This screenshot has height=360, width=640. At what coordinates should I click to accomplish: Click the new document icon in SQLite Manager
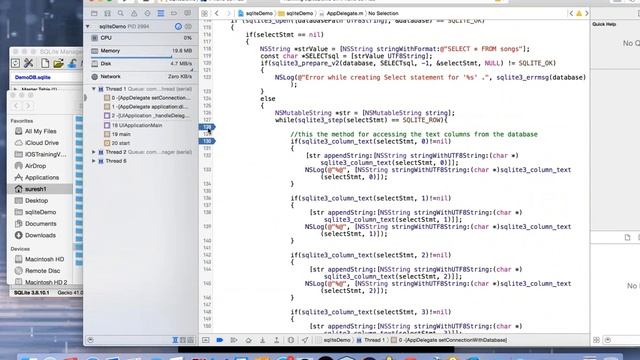44,63
